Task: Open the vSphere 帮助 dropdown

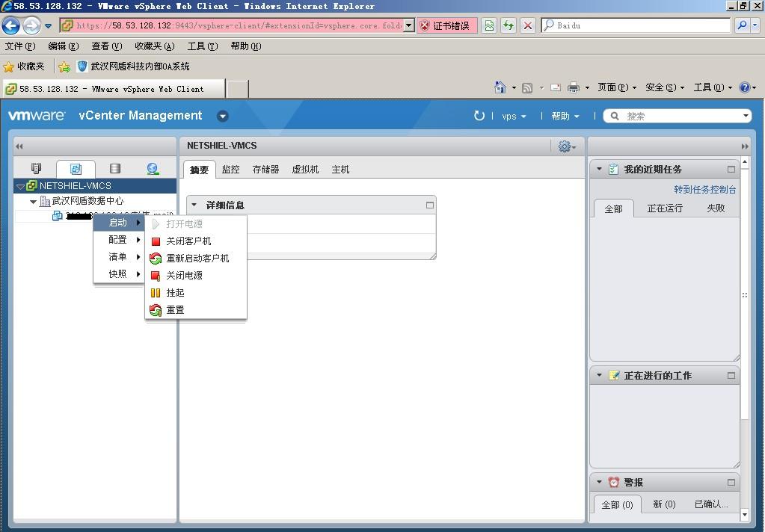Action: (x=565, y=116)
